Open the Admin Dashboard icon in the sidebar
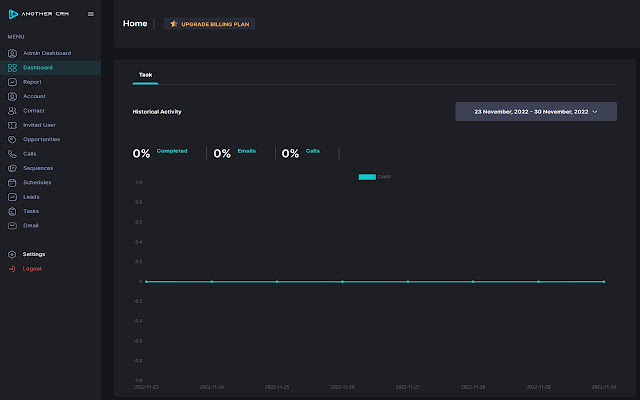 (12, 53)
